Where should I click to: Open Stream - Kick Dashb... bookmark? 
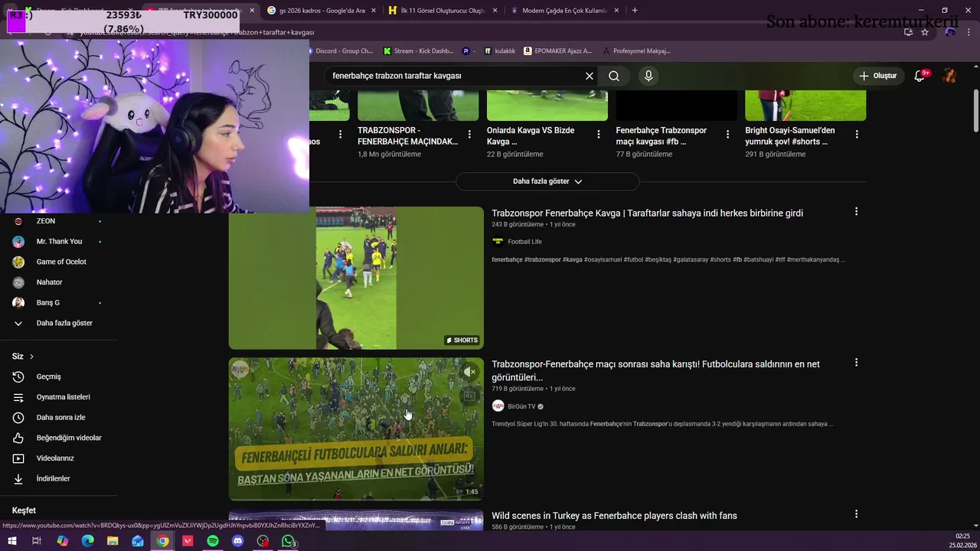419,51
